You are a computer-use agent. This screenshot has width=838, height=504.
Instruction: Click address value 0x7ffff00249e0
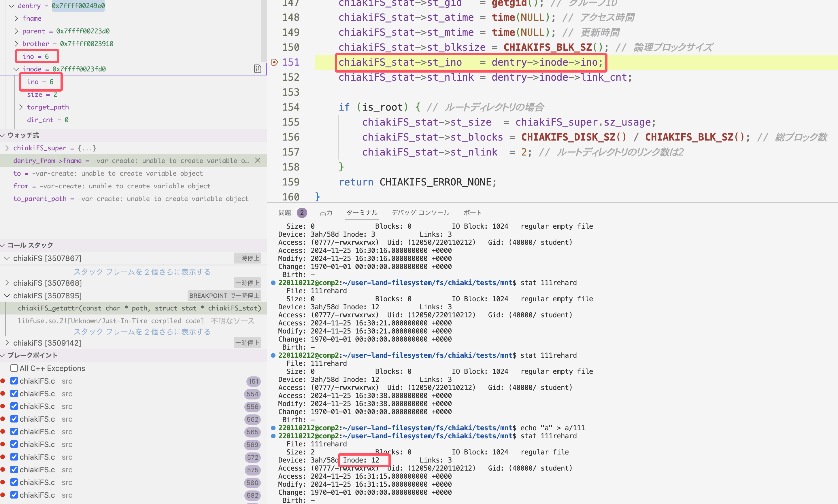pos(78,6)
